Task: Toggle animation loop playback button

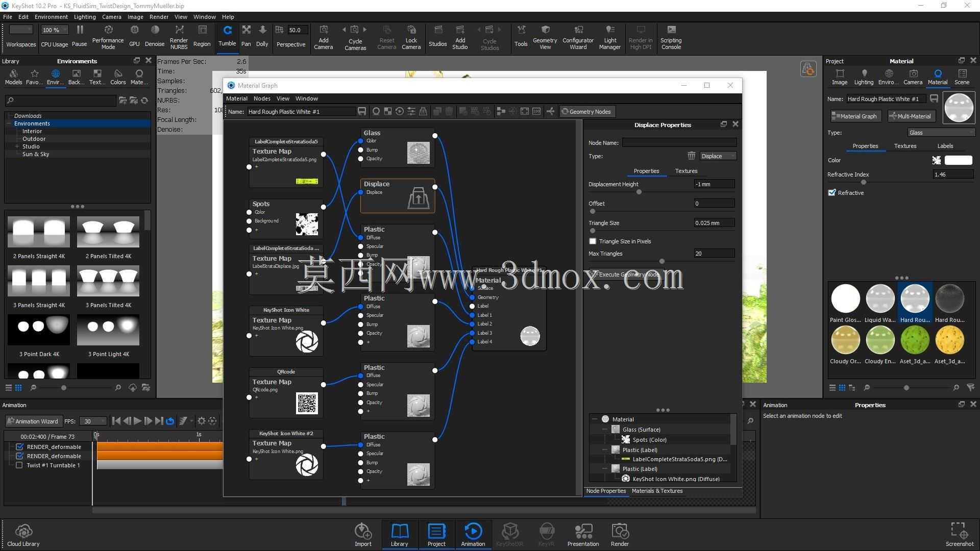Action: point(170,421)
